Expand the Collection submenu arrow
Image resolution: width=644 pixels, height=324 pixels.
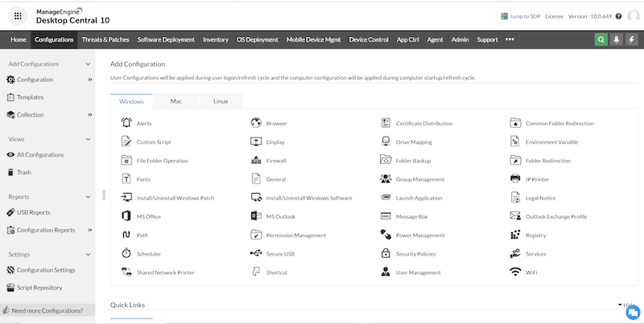89,115
